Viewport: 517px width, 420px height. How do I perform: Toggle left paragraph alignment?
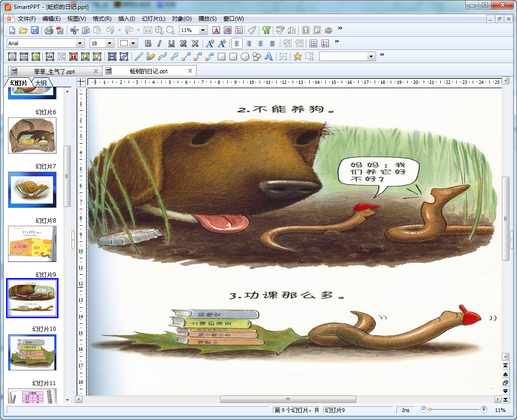click(x=237, y=43)
